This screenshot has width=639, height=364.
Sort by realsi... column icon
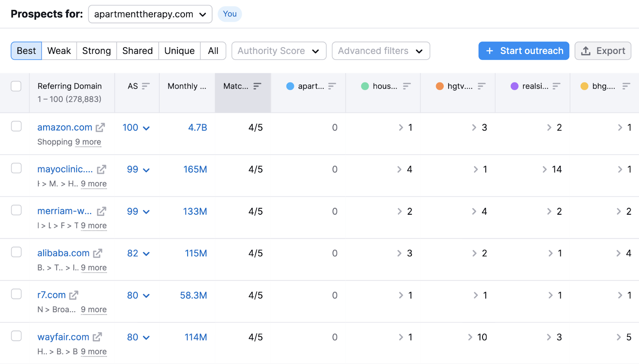tap(556, 86)
